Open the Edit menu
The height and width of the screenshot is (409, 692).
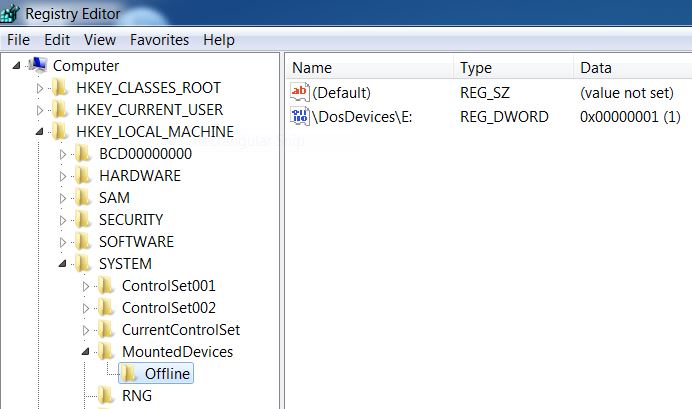pos(57,40)
